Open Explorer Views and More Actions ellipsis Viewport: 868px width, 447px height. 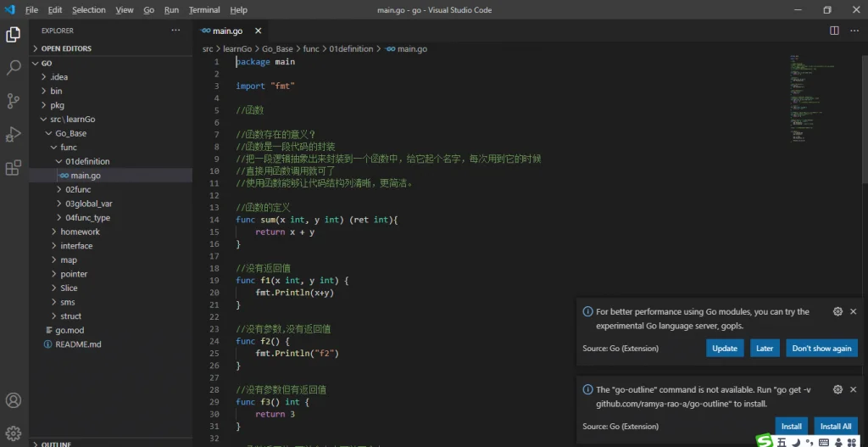tap(175, 31)
